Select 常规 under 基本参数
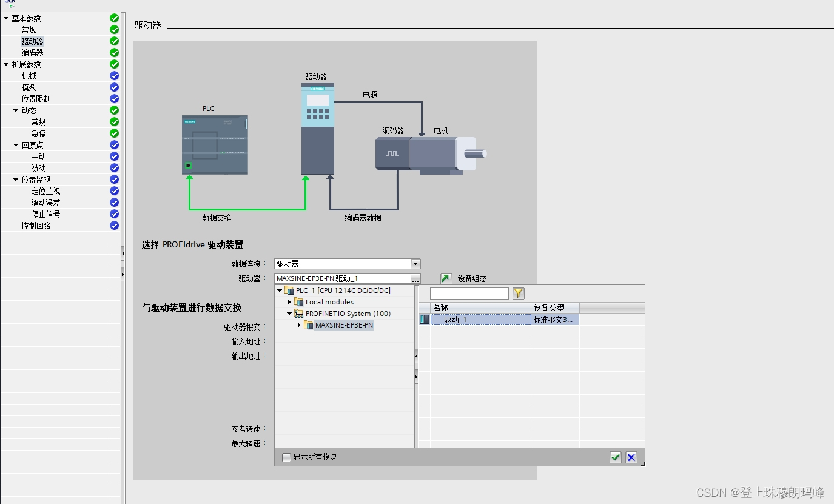The width and height of the screenshot is (834, 504). click(x=29, y=30)
